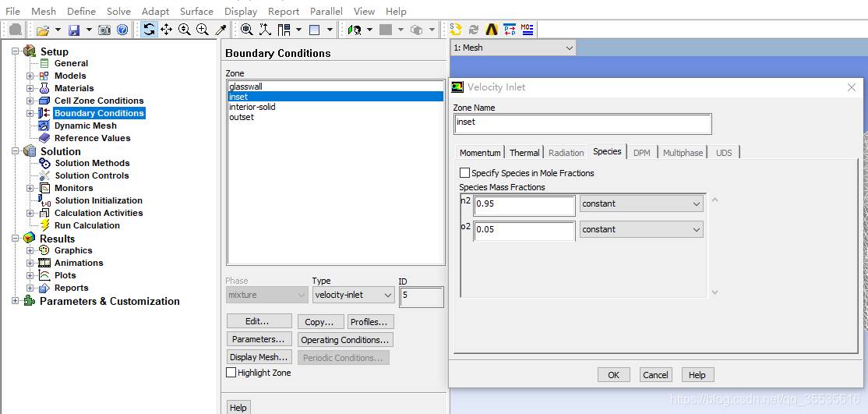Click Operating Conditions... button

click(346, 340)
